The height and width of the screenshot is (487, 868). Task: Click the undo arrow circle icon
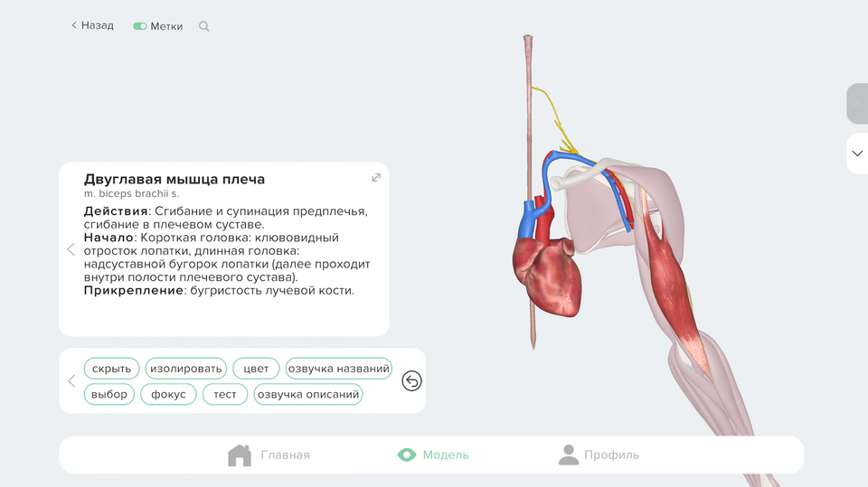[411, 381]
